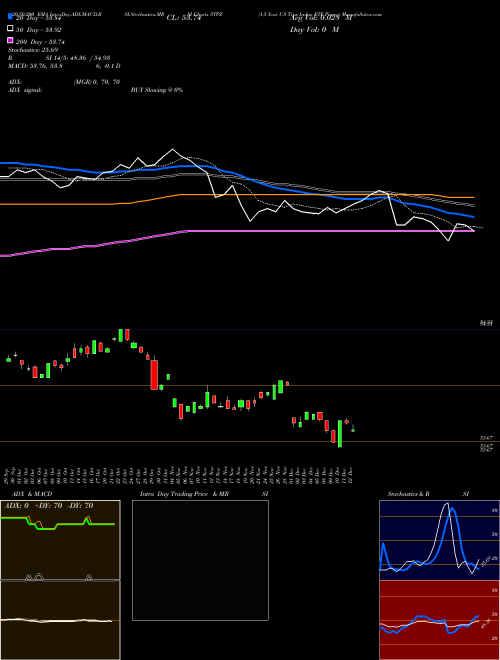Image resolution: width=500 pixels, height=660 pixels.
Task: Click the 53.67 price axis label
Action: [x=487, y=438]
